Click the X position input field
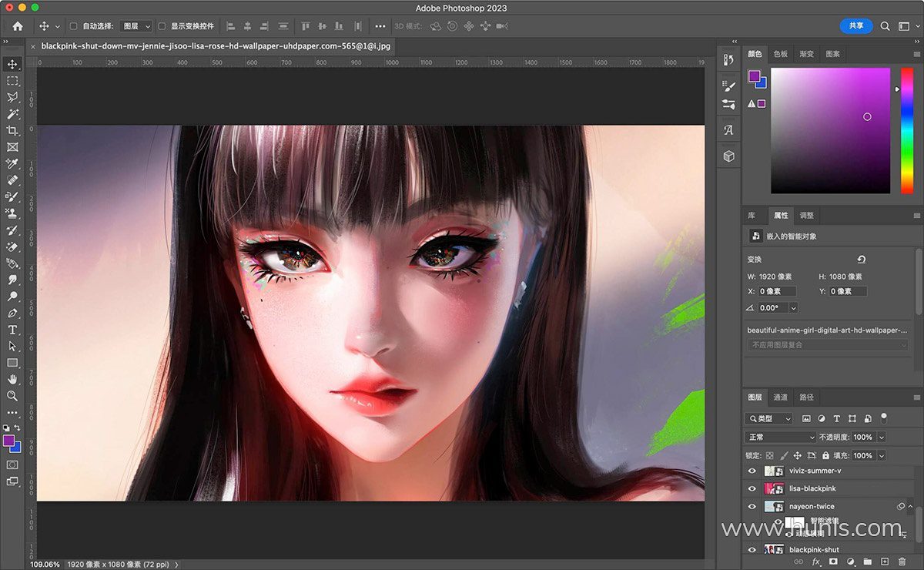Viewport: 924px width, 570px height. [x=778, y=291]
